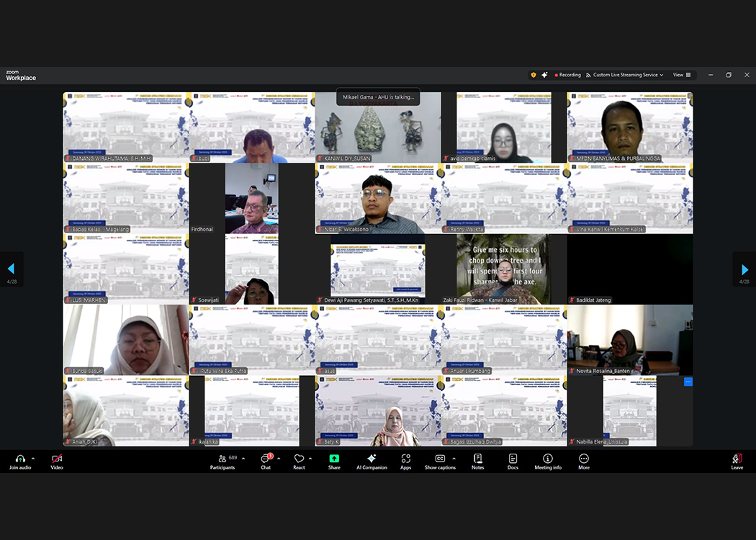Click the encryption shield icon

point(534,75)
